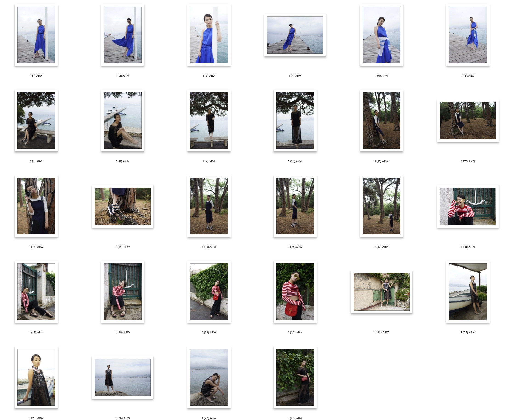This screenshot has width=507, height=420.
Task: Select thumbnail of 1 (1).ARW
Action: pyautogui.click(x=36, y=35)
